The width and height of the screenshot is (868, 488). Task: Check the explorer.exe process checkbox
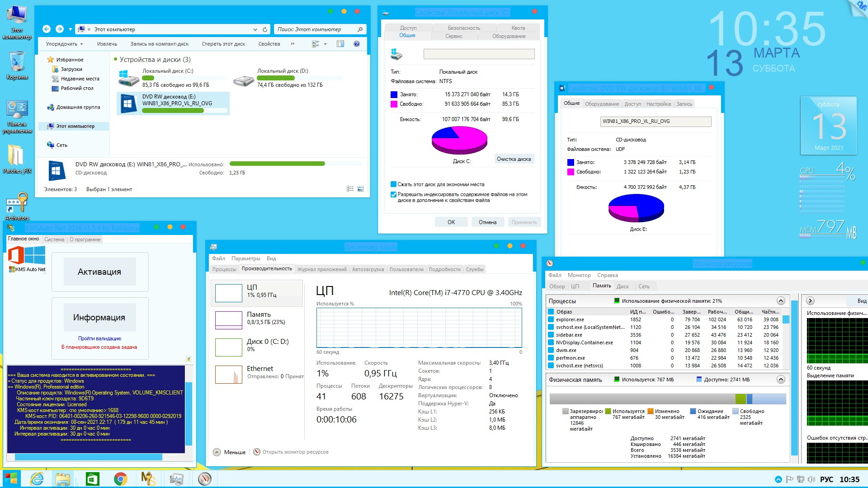click(551, 319)
